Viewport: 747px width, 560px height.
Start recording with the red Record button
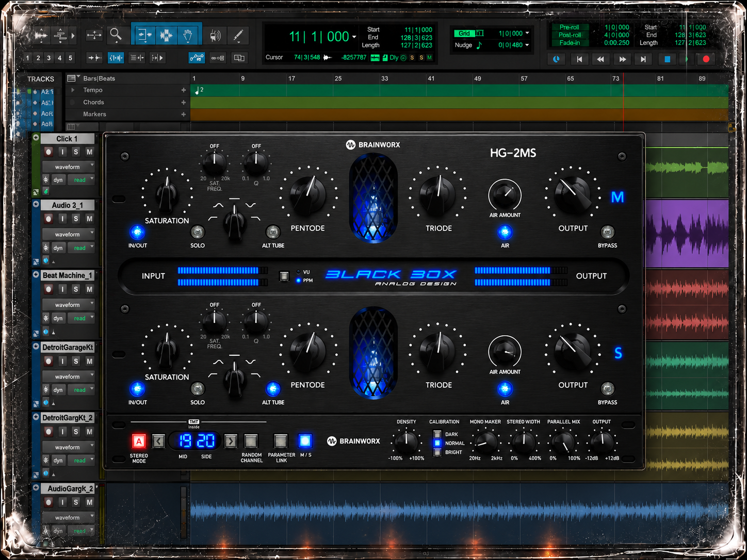tap(706, 59)
